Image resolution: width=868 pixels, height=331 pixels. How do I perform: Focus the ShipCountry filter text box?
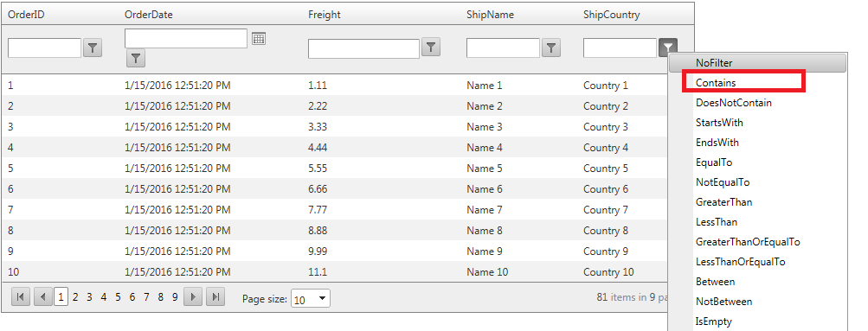click(x=620, y=48)
